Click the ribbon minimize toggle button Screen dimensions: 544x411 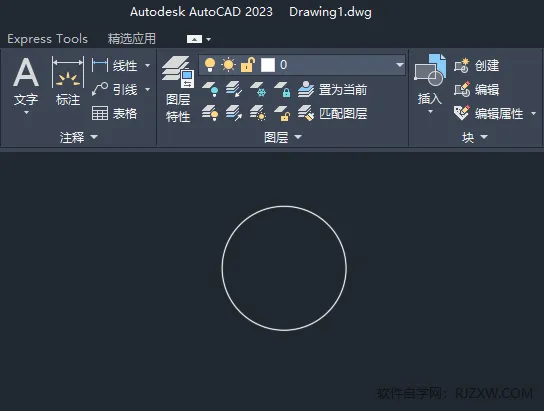pos(194,39)
